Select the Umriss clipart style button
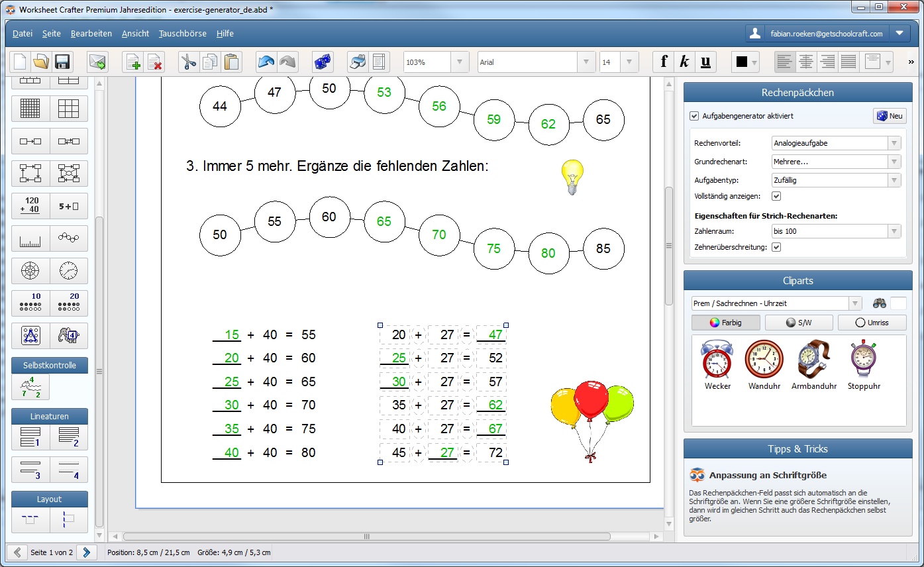924x567 pixels. tap(870, 323)
